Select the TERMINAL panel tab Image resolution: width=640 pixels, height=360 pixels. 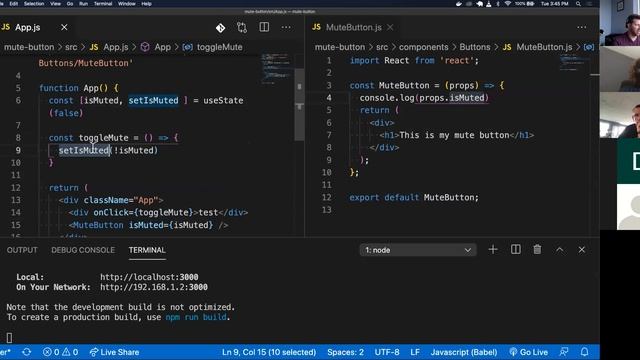147,250
